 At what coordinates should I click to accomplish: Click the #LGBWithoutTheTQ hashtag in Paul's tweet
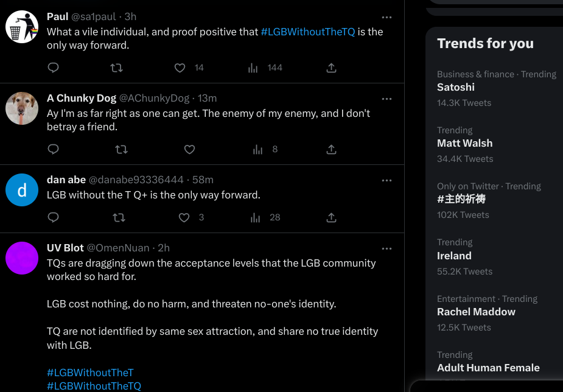(307, 32)
